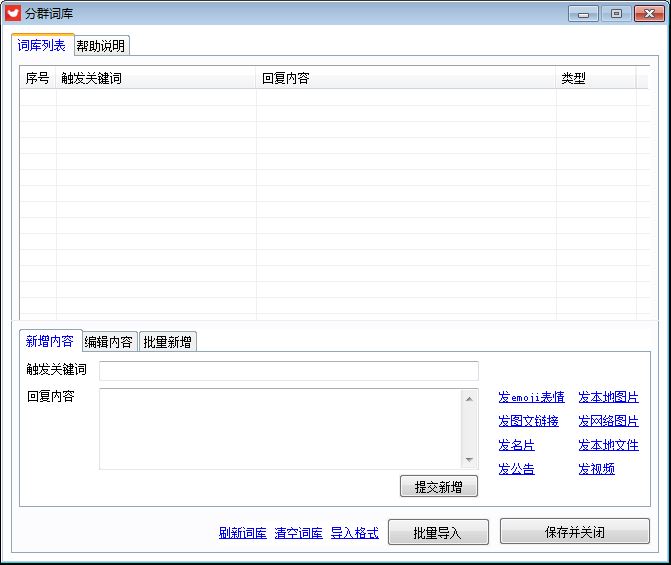Switch to the 编辑内容 tab
Image resolution: width=671 pixels, height=565 pixels.
(x=109, y=342)
